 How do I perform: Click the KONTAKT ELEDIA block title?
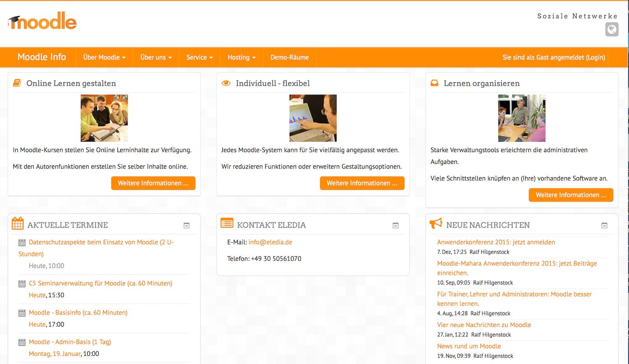[x=271, y=225]
